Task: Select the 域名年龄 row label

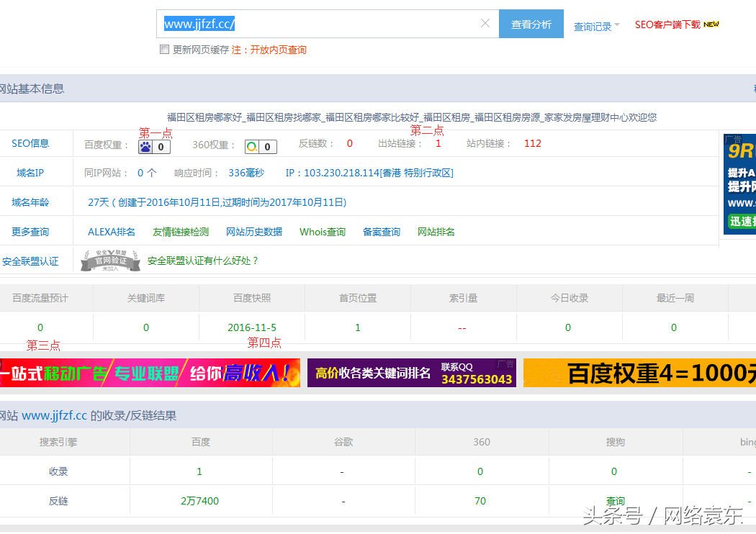Action: (x=30, y=202)
